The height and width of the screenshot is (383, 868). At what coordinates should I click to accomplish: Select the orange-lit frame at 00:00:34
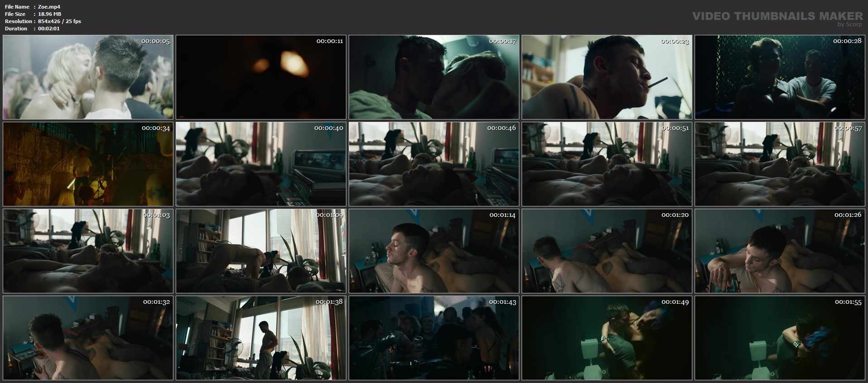[x=88, y=164]
